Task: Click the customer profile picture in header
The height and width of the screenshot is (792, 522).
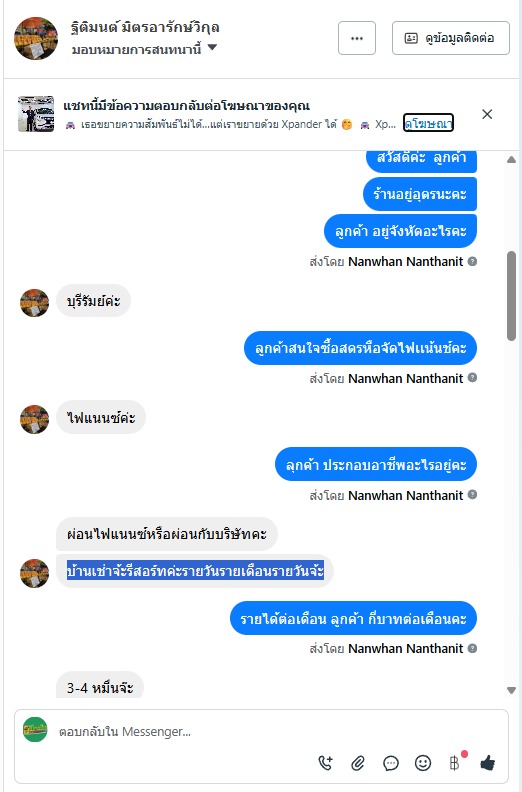Action: pos(36,38)
